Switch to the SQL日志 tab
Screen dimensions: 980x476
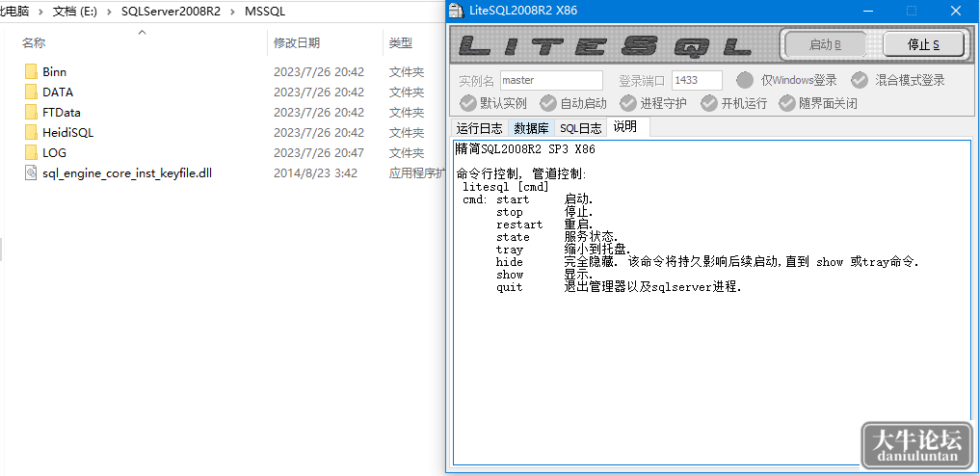click(581, 128)
